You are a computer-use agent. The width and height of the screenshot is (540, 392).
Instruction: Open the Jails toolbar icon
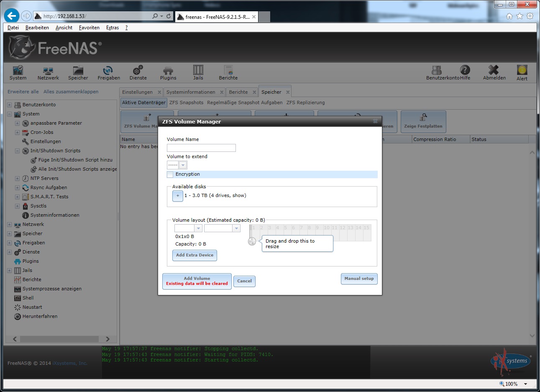pos(198,73)
